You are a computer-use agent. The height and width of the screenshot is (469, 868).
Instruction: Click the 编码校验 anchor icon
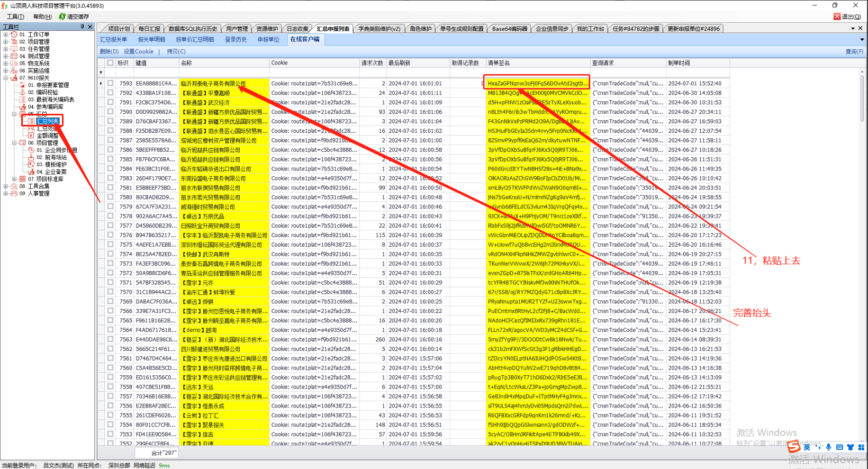(23, 92)
